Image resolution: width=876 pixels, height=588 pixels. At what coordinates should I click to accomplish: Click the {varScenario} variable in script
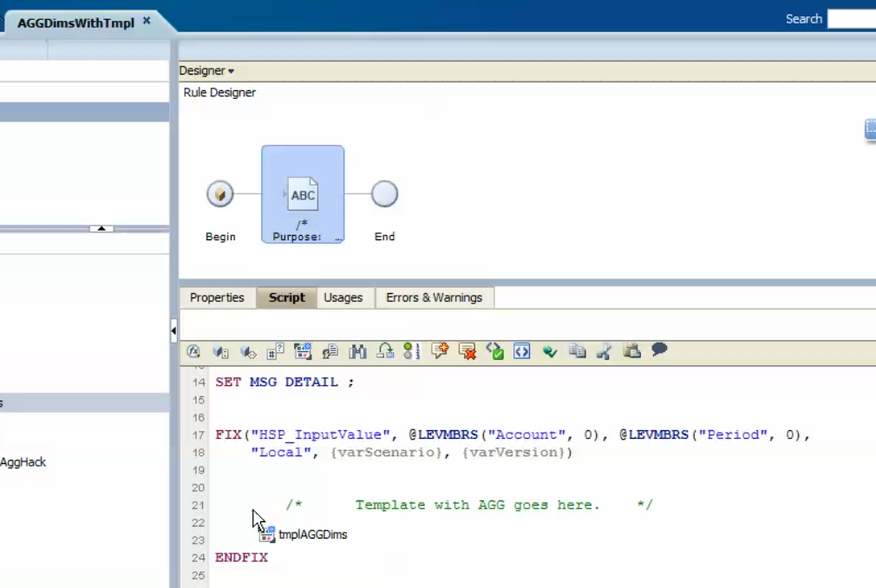(x=386, y=453)
